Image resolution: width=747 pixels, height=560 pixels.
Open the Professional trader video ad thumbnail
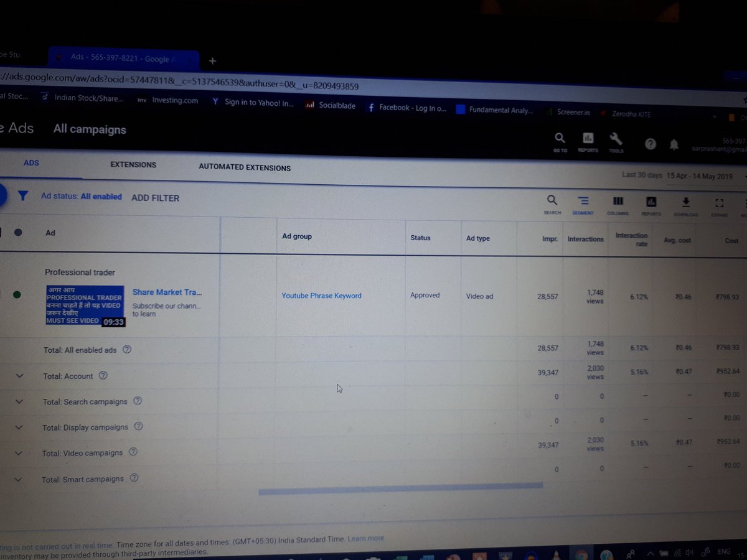86,306
